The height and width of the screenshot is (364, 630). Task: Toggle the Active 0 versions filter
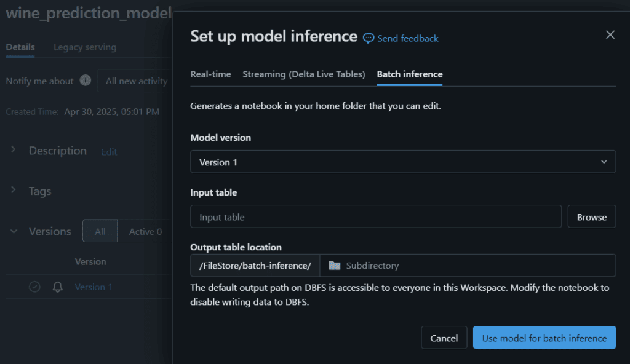click(x=145, y=231)
